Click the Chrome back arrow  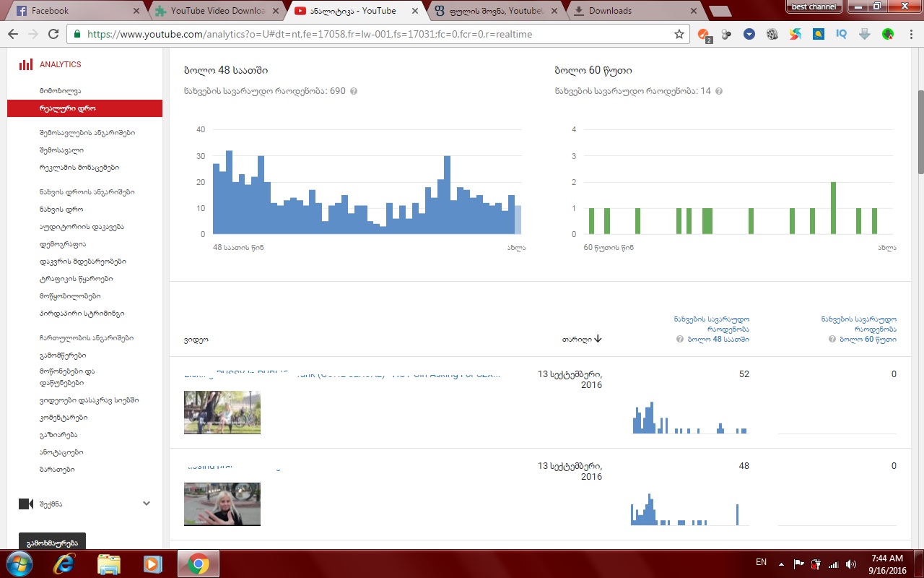tap(14, 34)
